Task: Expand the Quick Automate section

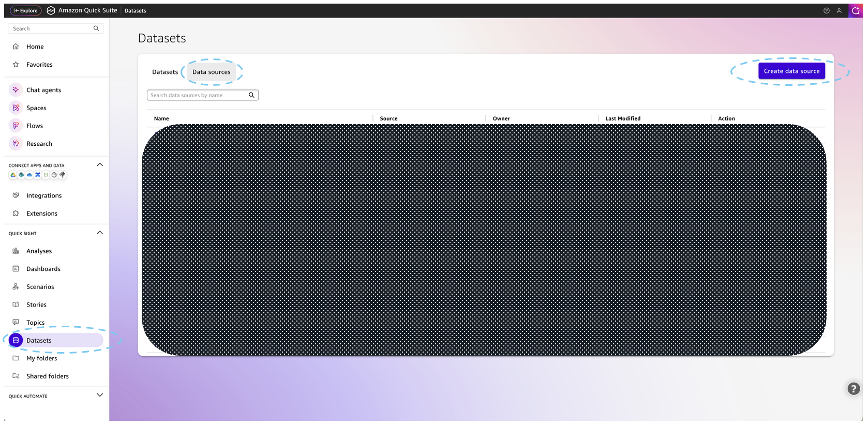Action: tap(100, 395)
